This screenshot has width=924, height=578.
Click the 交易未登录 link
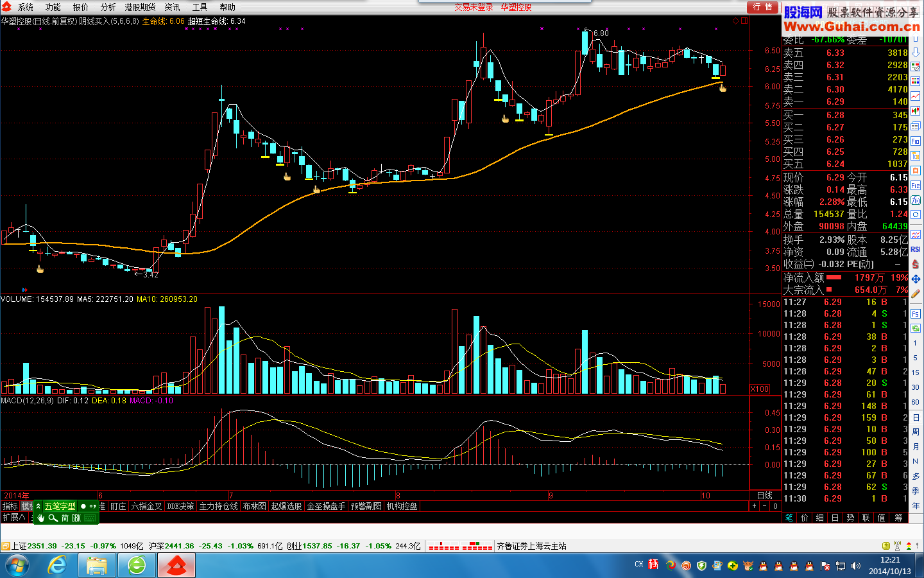(x=474, y=7)
